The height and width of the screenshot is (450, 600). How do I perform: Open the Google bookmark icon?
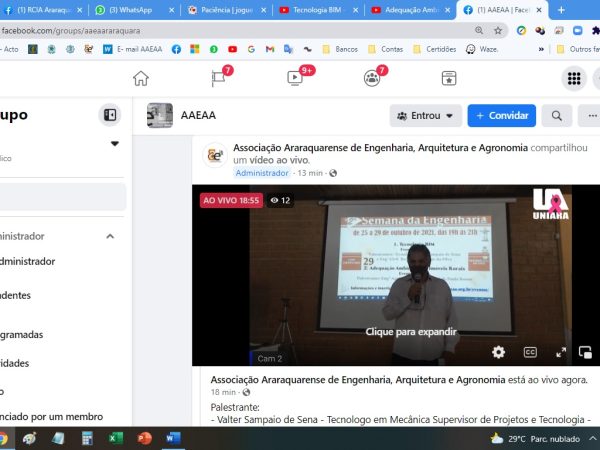point(251,49)
